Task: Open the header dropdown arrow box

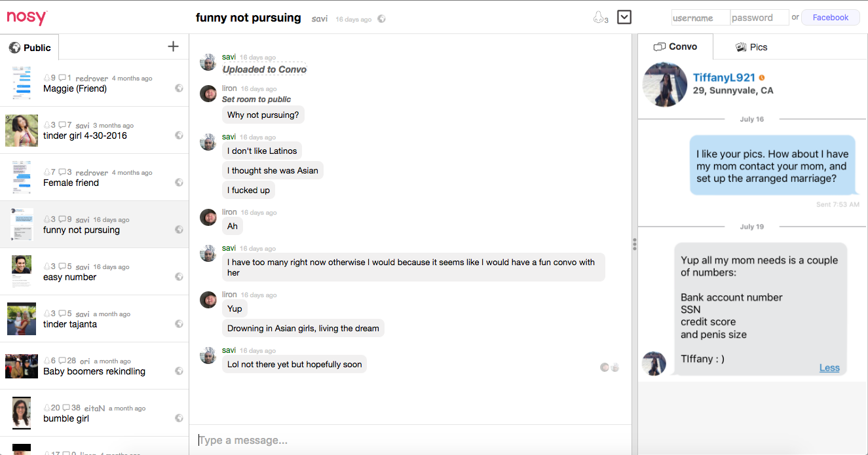Action: click(624, 17)
